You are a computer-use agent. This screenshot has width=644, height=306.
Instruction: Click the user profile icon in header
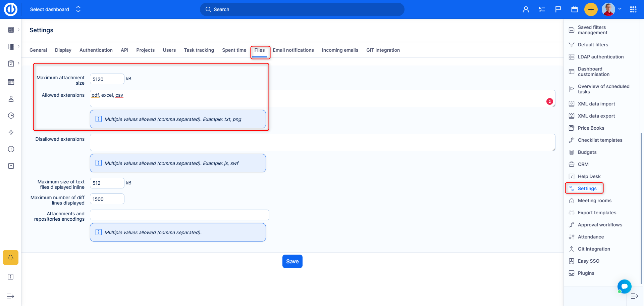coord(526,9)
